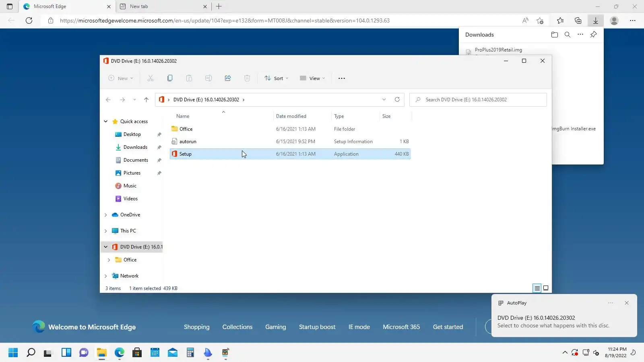Open the New dropdown in Explorer

[x=120, y=78]
